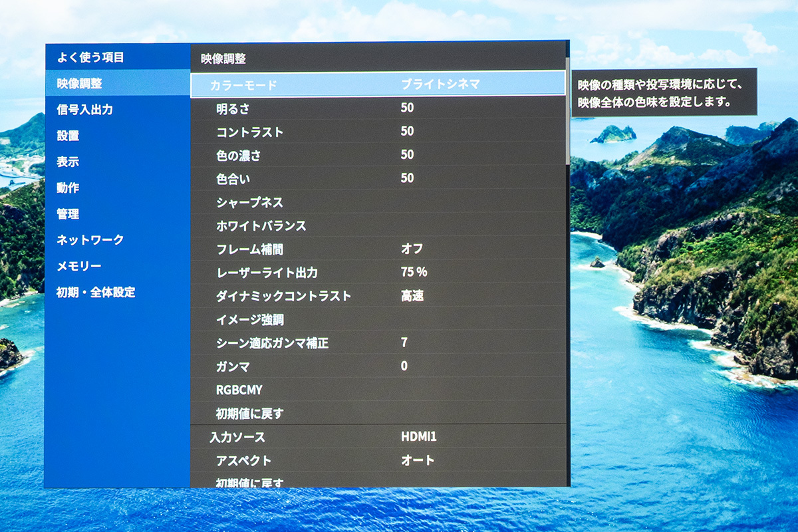Image resolution: width=798 pixels, height=532 pixels.
Task: Select the ガンマ setting row
Action: point(378,366)
